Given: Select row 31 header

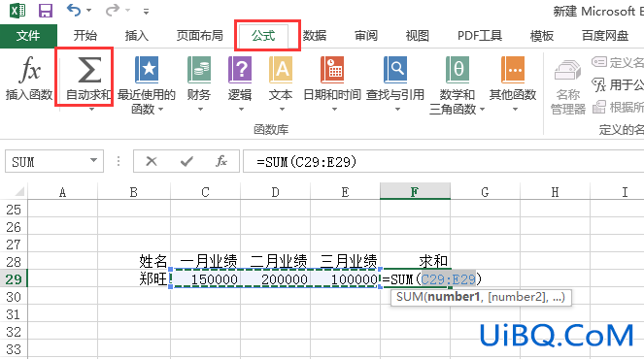Looking at the screenshot, I should point(14,314).
